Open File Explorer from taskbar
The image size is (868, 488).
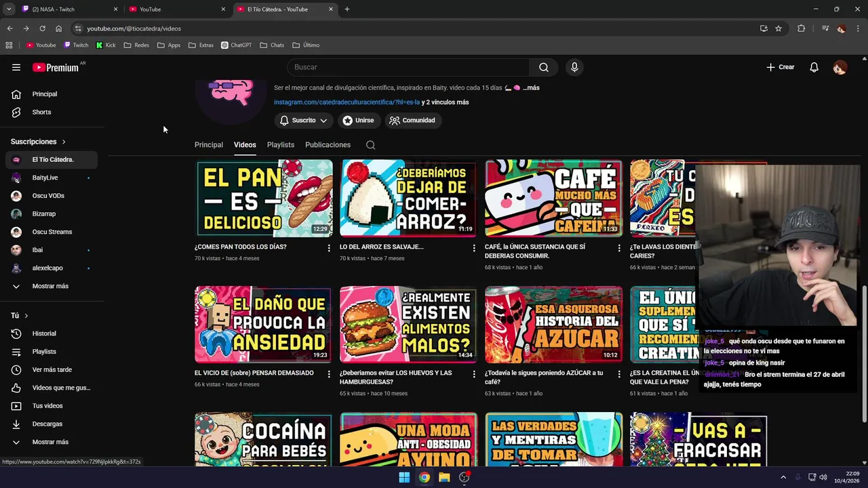pyautogui.click(x=444, y=477)
